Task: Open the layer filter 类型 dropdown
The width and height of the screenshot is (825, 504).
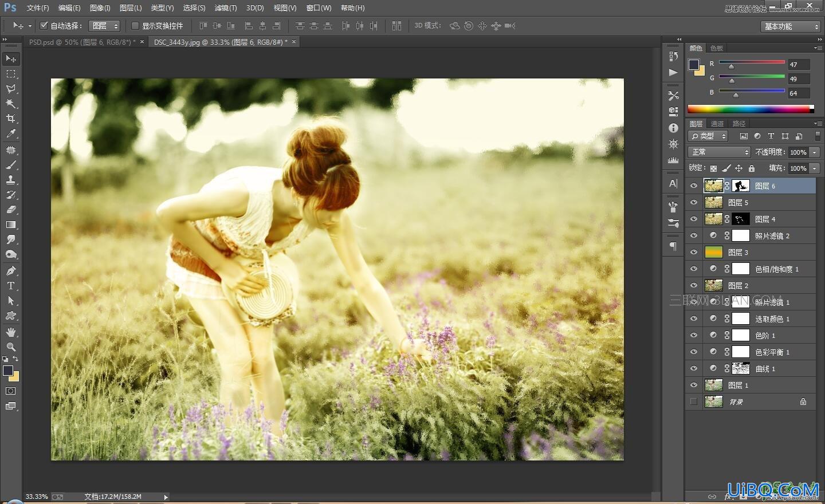Action: (x=708, y=136)
